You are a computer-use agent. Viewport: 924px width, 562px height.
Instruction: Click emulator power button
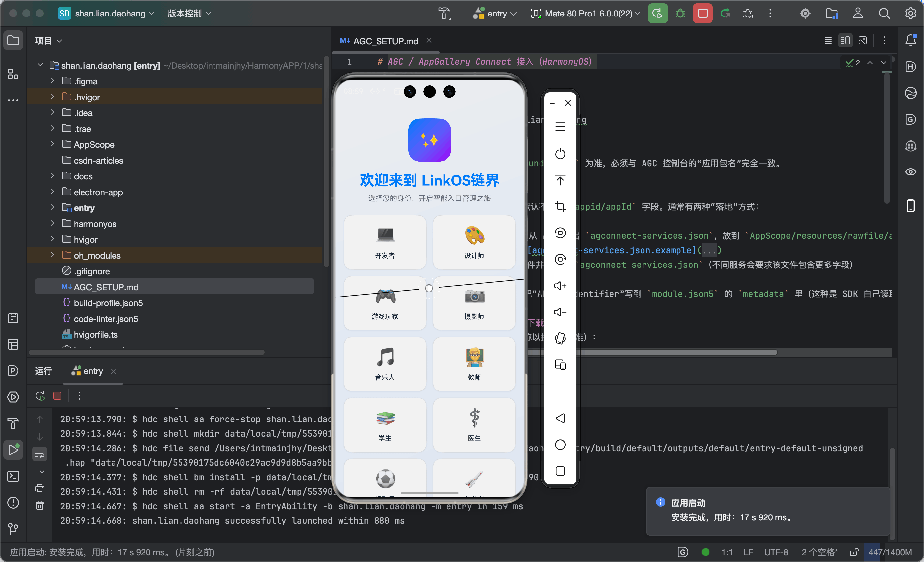(x=560, y=154)
